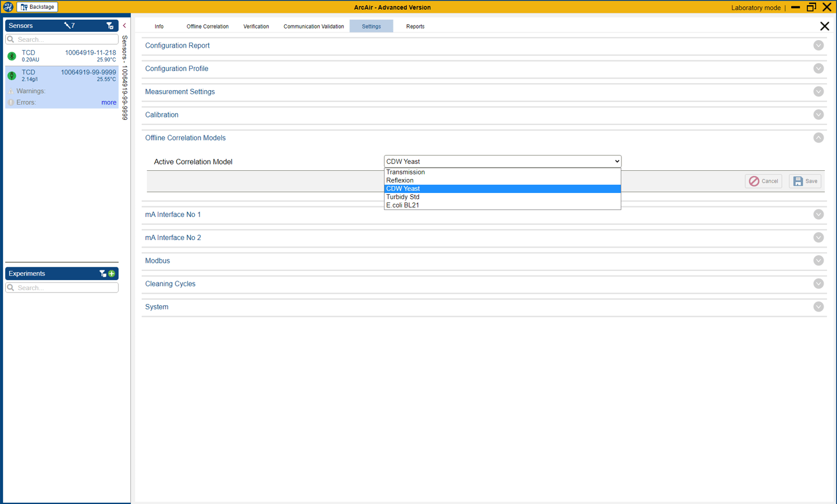Minimize the ArcAir window
837x504 pixels.
[795, 7]
